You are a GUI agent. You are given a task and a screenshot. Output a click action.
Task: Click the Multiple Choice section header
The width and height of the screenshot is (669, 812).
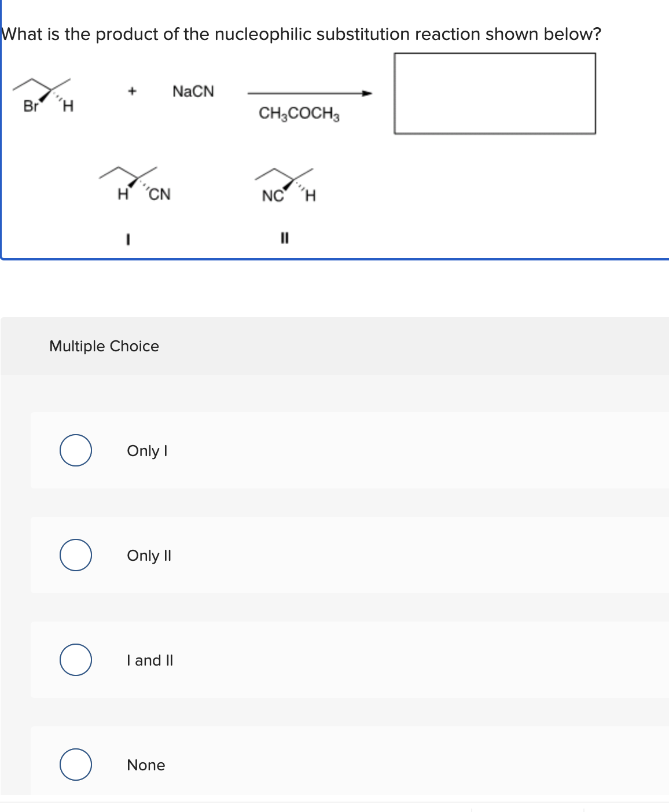pos(104,346)
